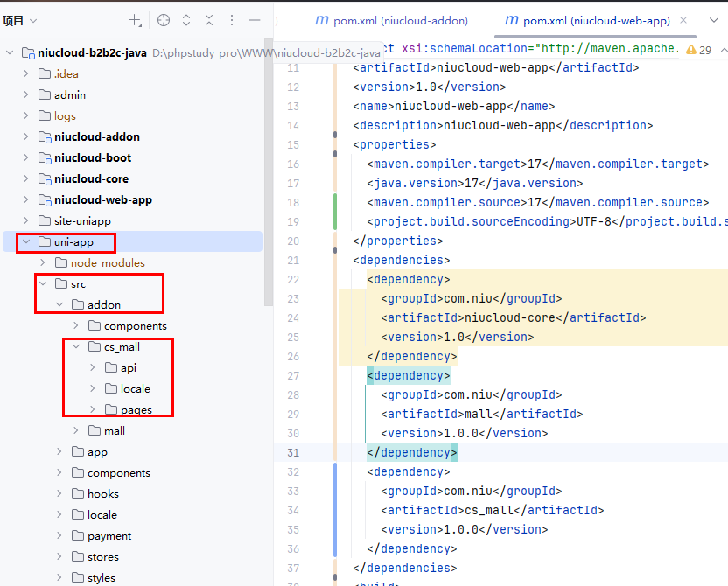Image resolution: width=728 pixels, height=586 pixels.
Task: Click the warning icon showing 29 problems
Action: (x=692, y=51)
